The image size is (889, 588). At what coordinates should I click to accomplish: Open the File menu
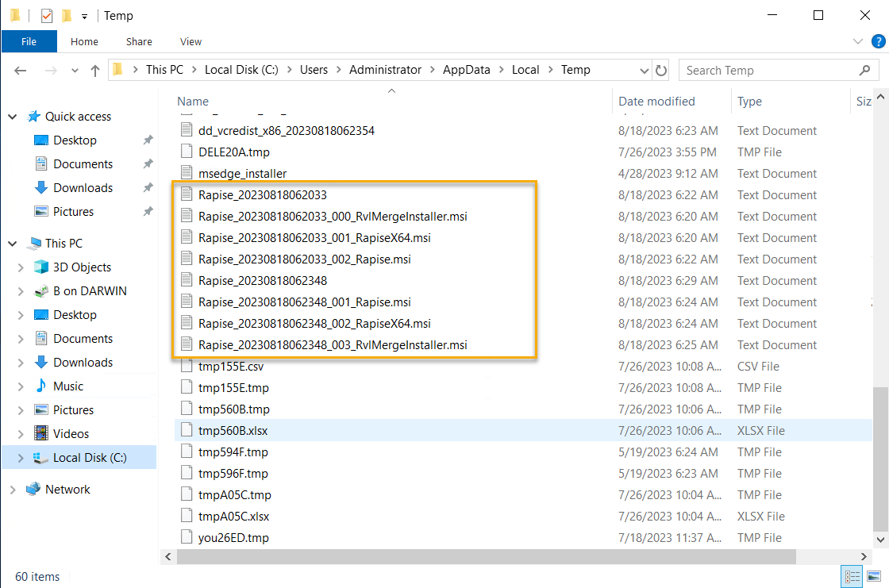click(29, 41)
